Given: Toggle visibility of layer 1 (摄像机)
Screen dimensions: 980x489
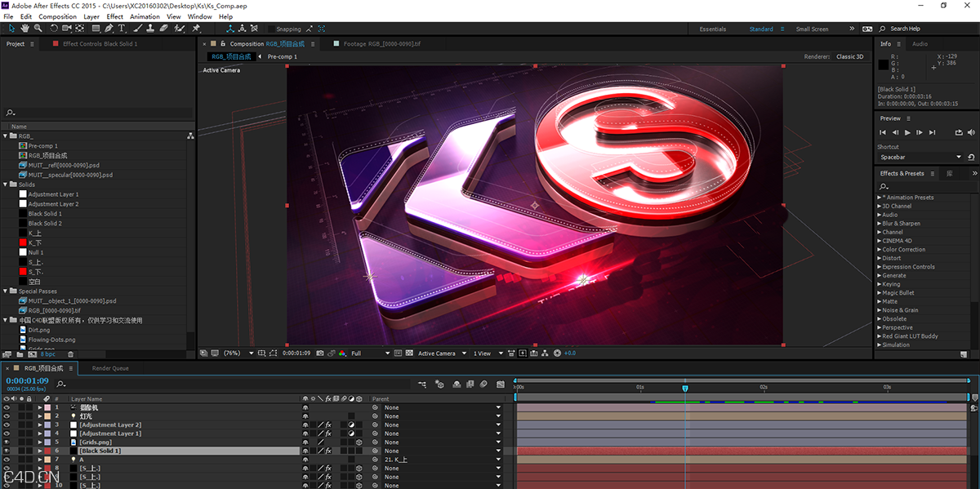Looking at the screenshot, I should point(6,407).
